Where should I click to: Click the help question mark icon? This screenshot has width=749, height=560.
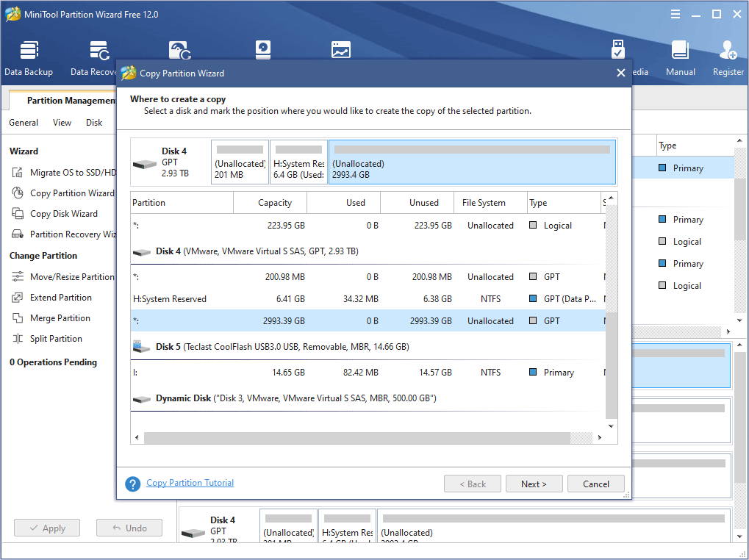[x=132, y=484]
